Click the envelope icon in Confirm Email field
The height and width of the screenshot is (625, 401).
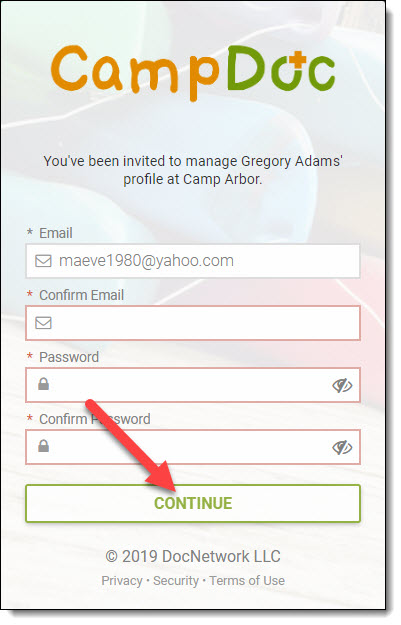point(43,323)
